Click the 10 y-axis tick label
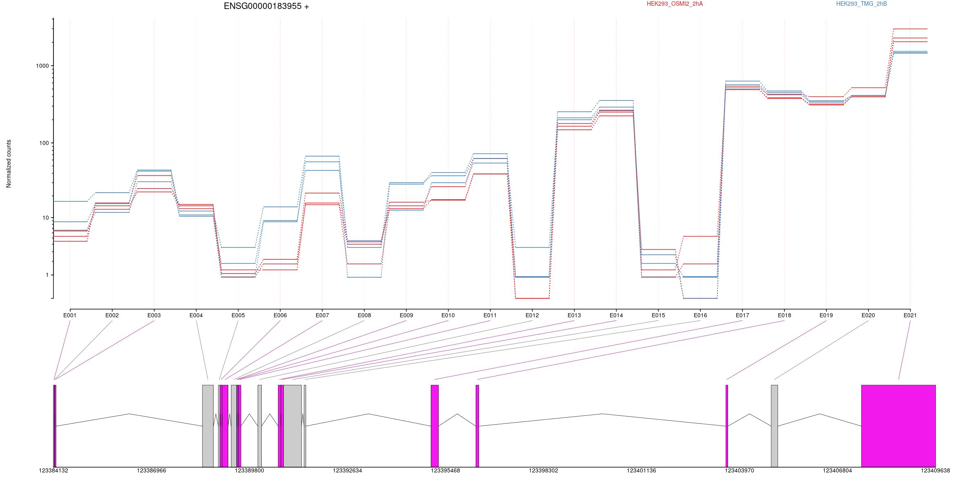 point(45,218)
